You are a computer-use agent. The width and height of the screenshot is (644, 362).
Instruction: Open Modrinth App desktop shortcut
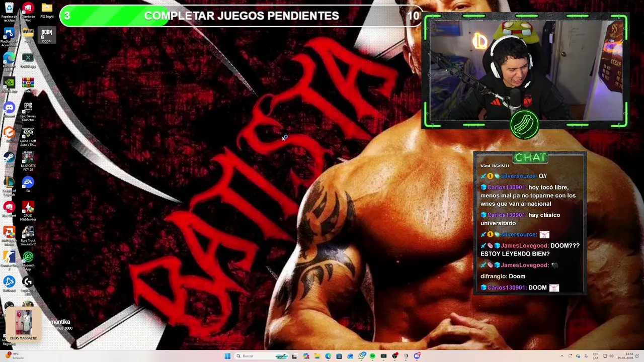(28, 261)
